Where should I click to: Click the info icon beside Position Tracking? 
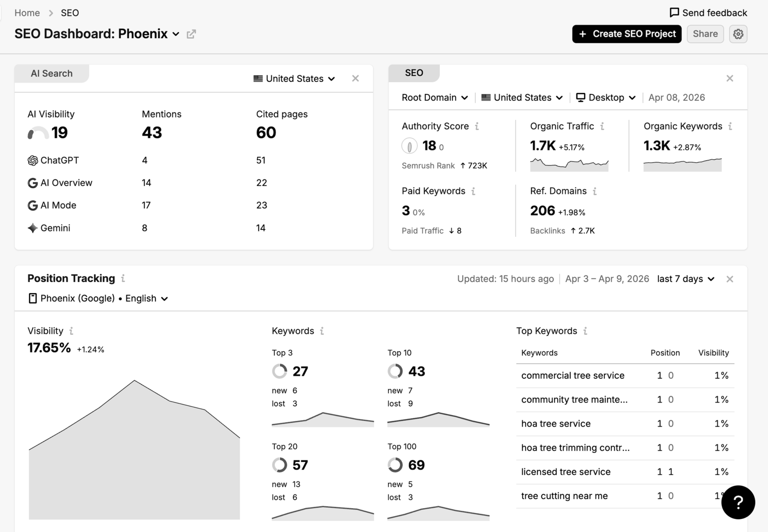pyautogui.click(x=123, y=279)
